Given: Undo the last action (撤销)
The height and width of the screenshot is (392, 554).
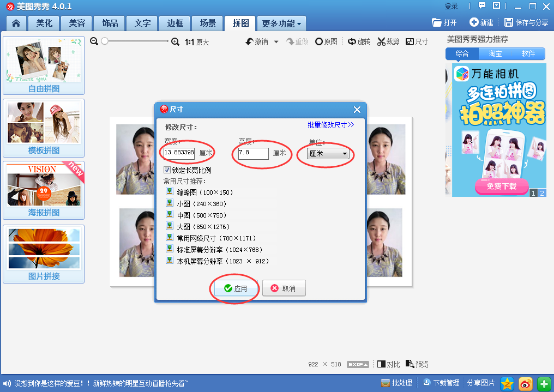Looking at the screenshot, I should [x=257, y=42].
